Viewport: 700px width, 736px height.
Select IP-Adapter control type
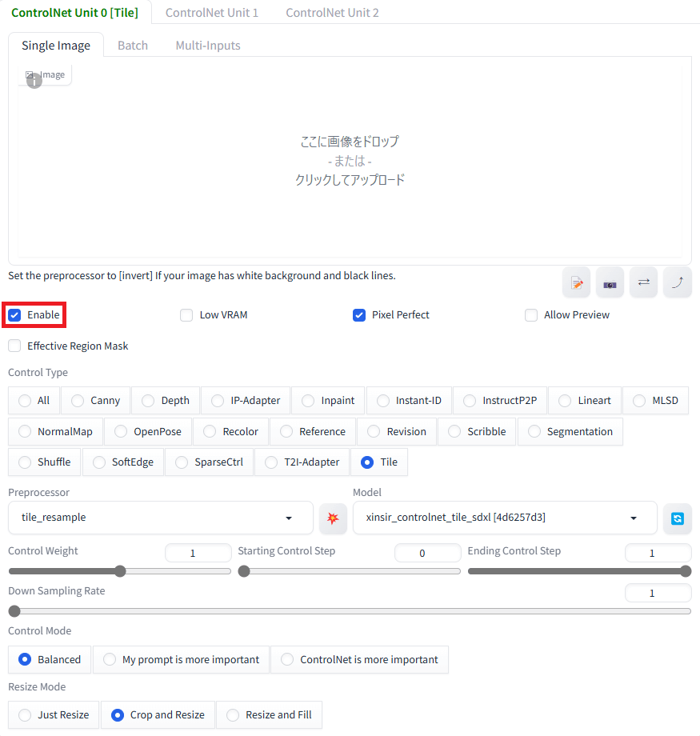pyautogui.click(x=246, y=400)
